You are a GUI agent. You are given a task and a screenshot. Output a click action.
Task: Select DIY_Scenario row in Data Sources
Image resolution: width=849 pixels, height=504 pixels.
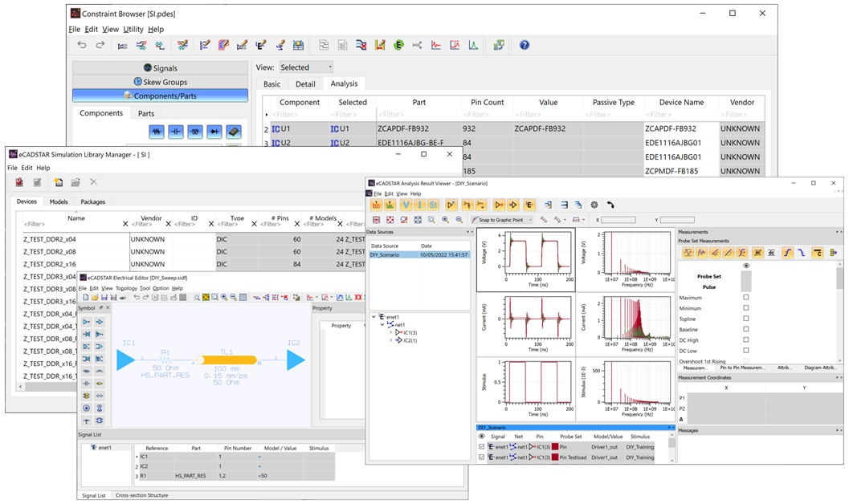(x=419, y=254)
